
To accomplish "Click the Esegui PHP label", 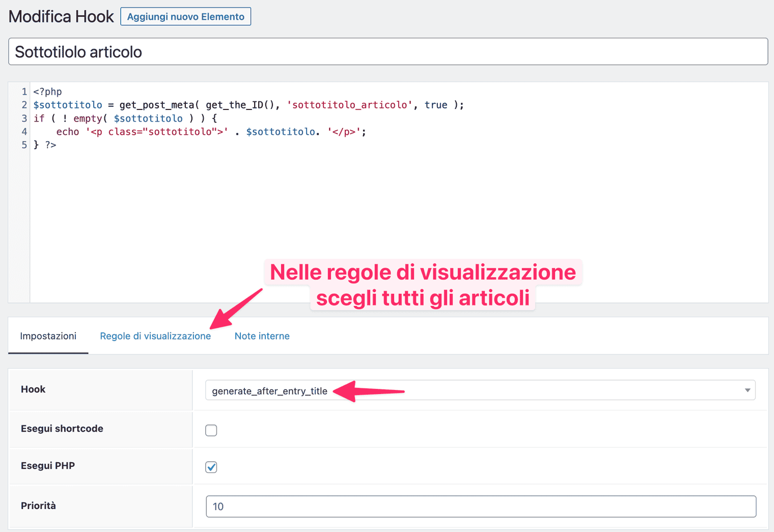I will [48, 465].
